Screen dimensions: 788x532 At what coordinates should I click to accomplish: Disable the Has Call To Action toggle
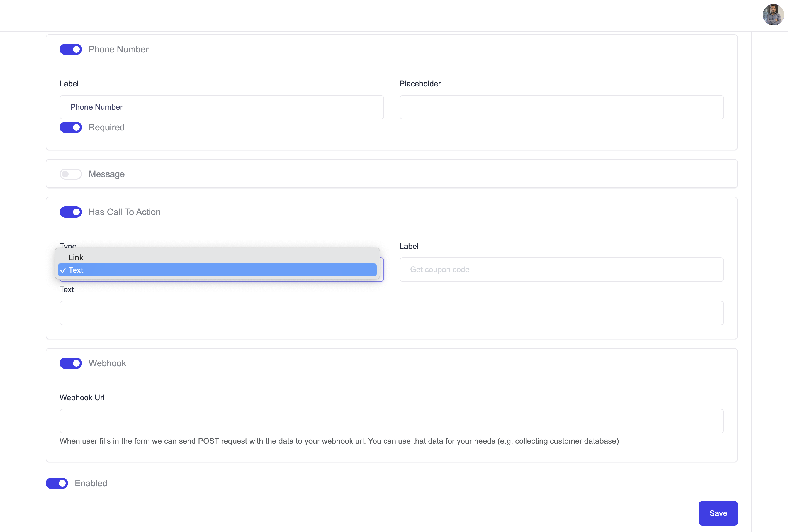click(x=70, y=212)
